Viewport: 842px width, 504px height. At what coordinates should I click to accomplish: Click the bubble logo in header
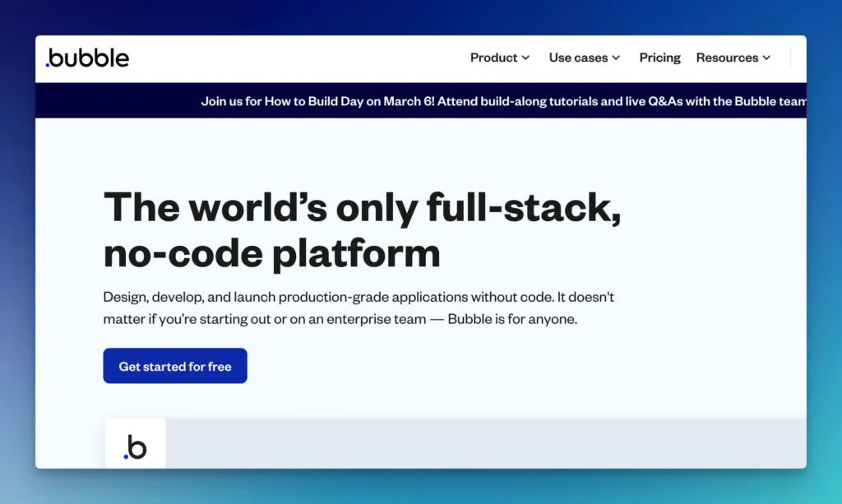coord(87,58)
